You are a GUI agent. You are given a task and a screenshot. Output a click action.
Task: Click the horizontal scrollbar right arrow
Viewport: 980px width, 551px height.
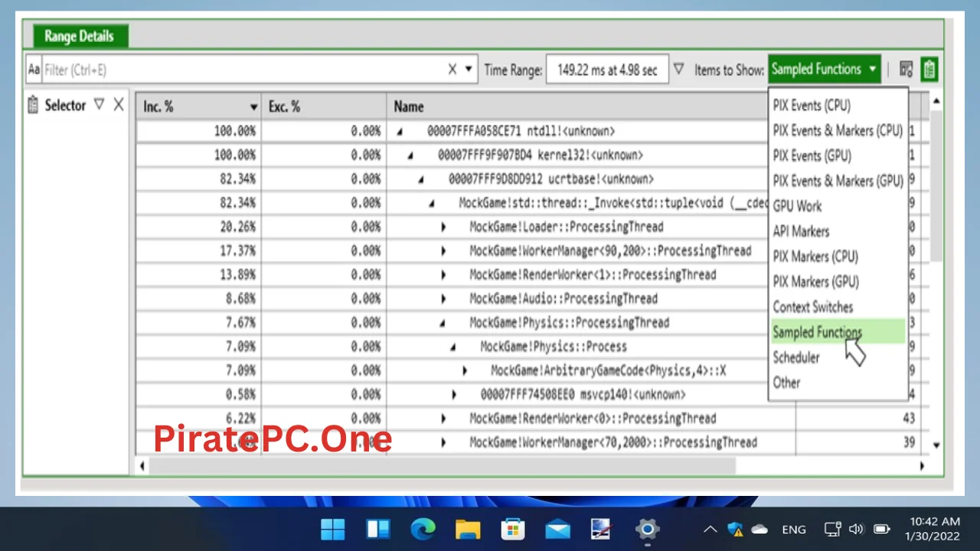922,465
